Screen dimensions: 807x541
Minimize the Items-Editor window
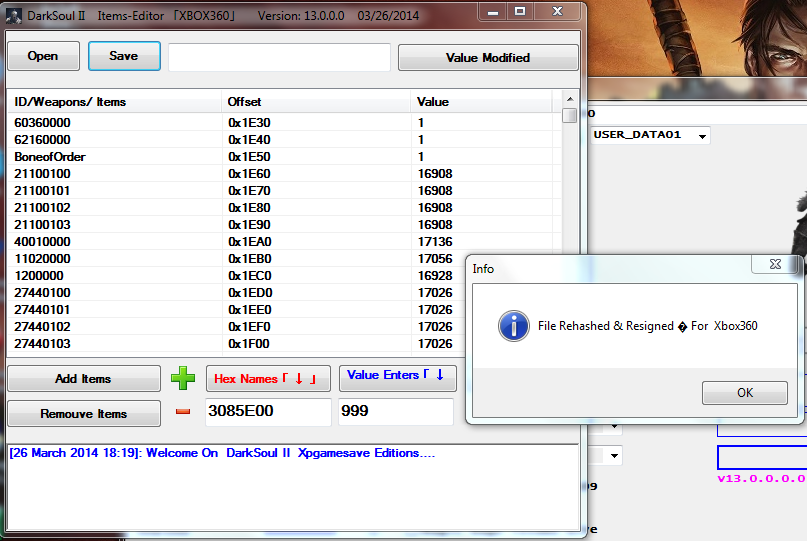pos(491,13)
